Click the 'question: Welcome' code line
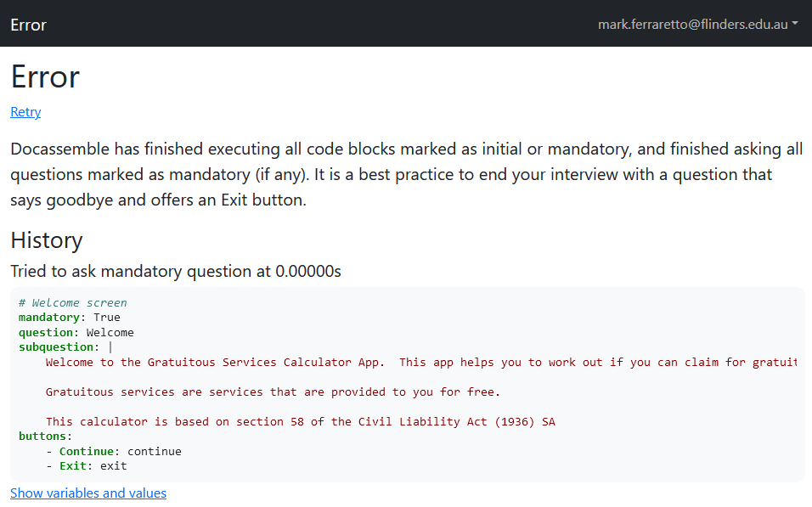Screen dimensions: 812x507 tap(76, 332)
